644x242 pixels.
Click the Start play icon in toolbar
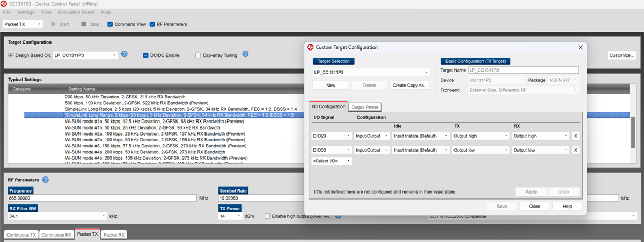(x=54, y=24)
